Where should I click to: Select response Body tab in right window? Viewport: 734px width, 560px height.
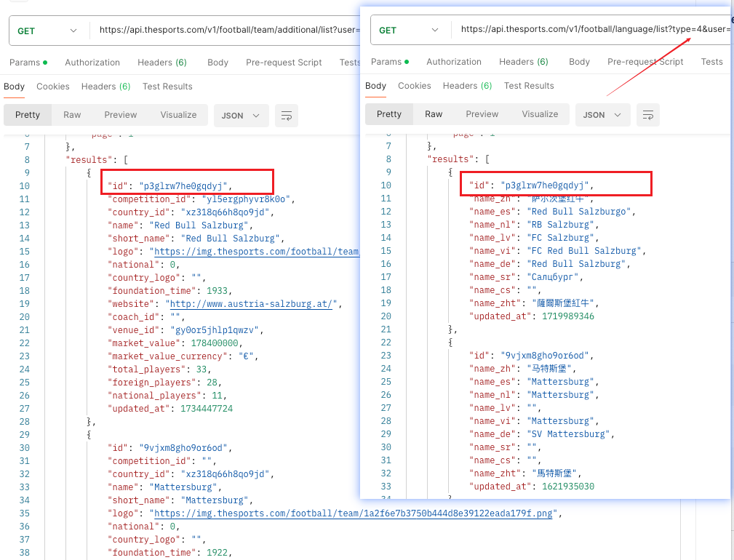tap(375, 86)
